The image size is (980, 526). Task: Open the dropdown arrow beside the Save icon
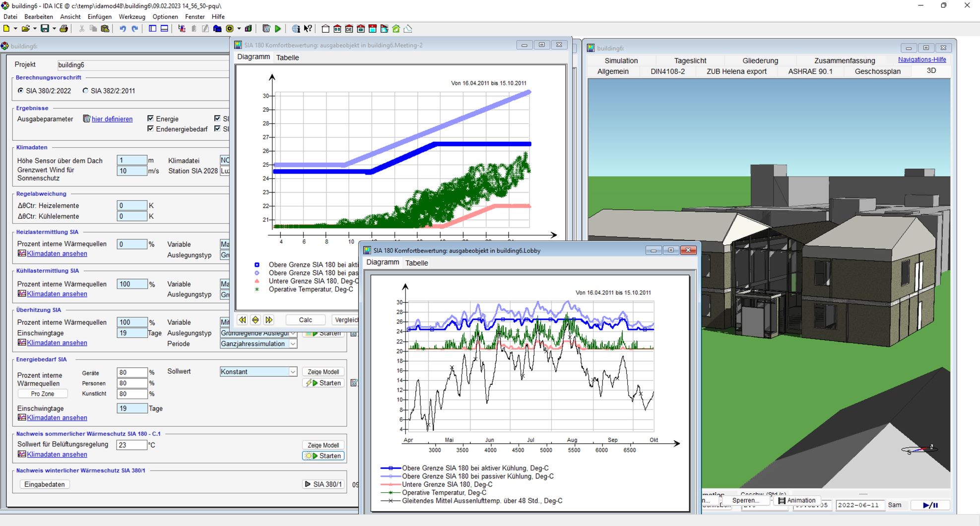54,29
